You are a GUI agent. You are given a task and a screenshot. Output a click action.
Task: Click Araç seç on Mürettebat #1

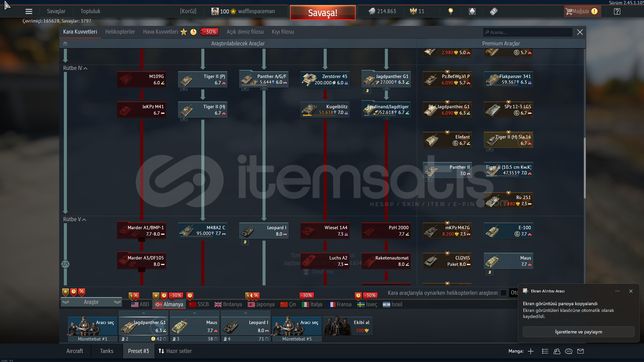coord(92,326)
